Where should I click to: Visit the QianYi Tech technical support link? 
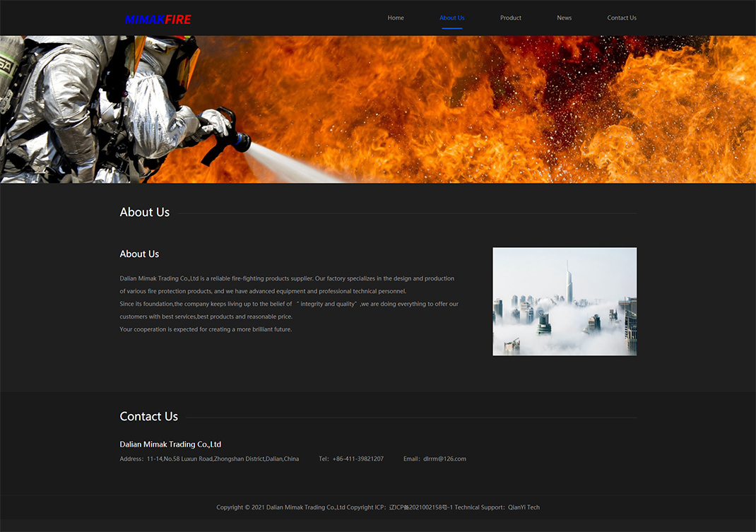pos(524,507)
